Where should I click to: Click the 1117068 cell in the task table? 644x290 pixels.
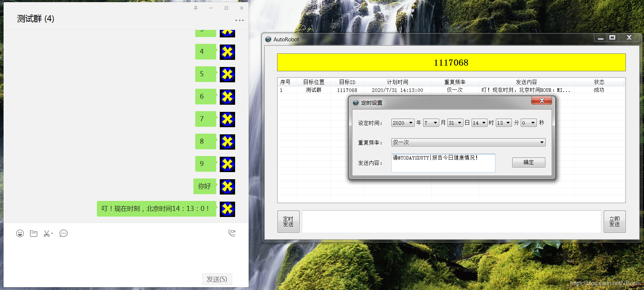tap(347, 90)
